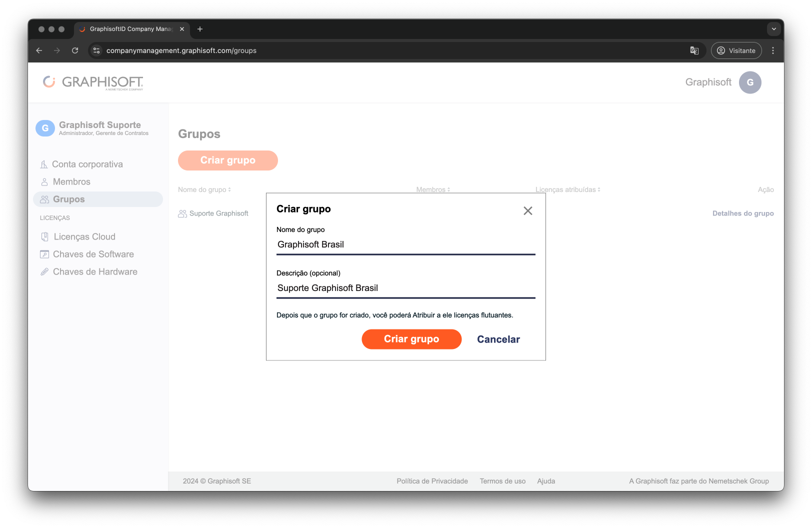Sort by Membros column
812x528 pixels.
click(x=433, y=190)
